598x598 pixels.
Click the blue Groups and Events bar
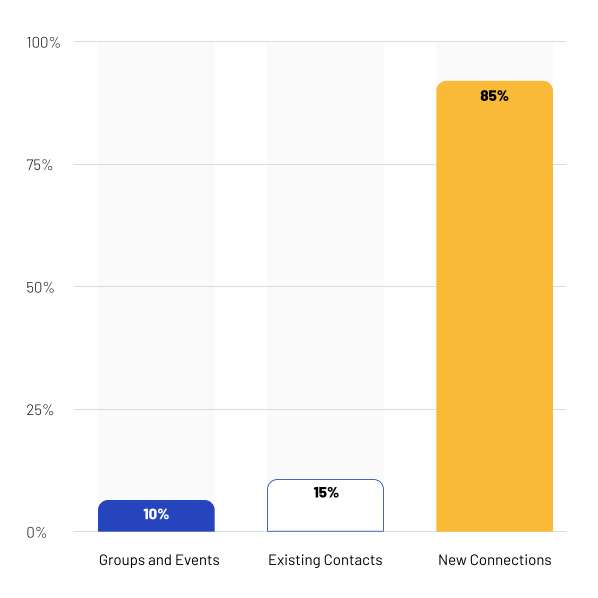156,516
